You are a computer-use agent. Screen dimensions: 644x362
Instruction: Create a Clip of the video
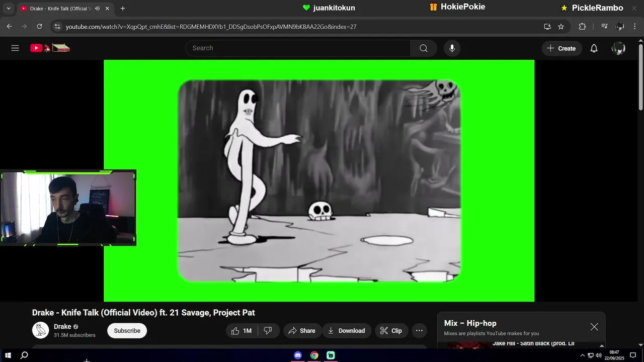[391, 331]
